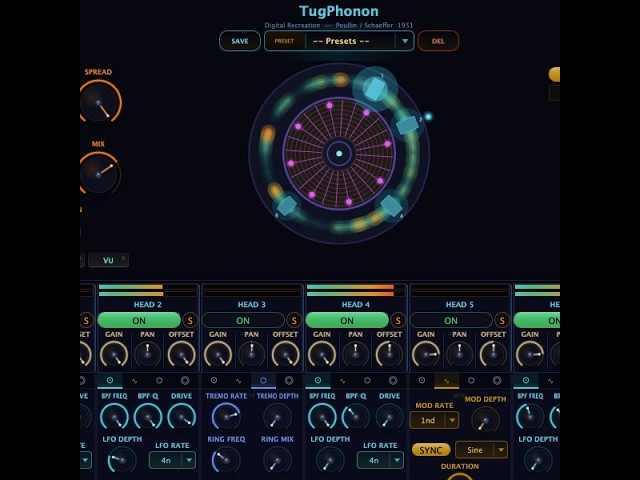This screenshot has height=480, width=640.
Task: Solo Head 5 with S button
Action: pyautogui.click(x=502, y=320)
